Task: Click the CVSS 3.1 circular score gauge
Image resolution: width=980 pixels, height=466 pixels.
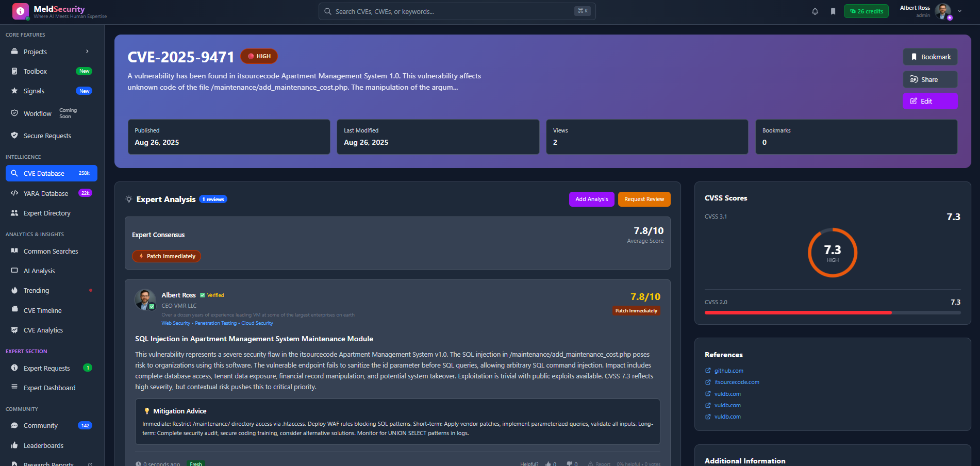Action: [x=833, y=253]
